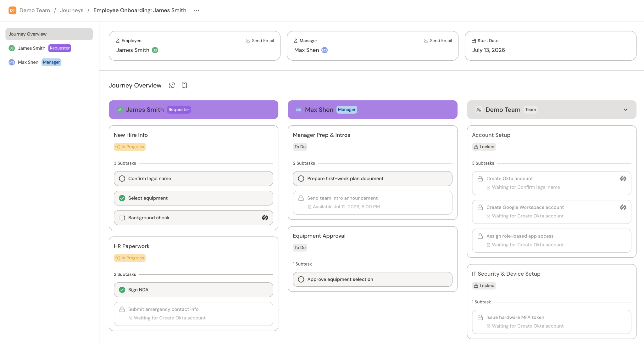Check off Prepare first-week plan document
This screenshot has height=343, width=644.
pyautogui.click(x=301, y=178)
